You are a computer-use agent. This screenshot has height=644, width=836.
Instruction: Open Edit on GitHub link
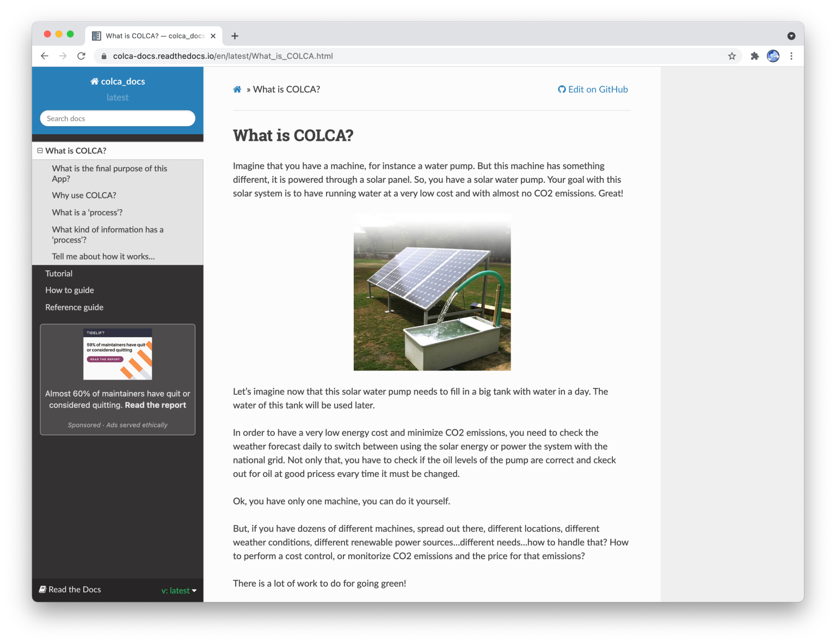tap(593, 90)
